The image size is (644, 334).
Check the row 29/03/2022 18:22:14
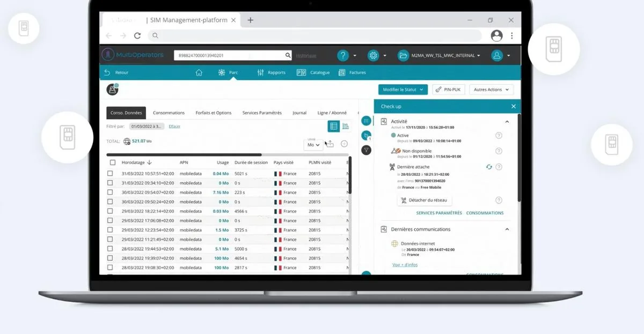click(x=110, y=211)
